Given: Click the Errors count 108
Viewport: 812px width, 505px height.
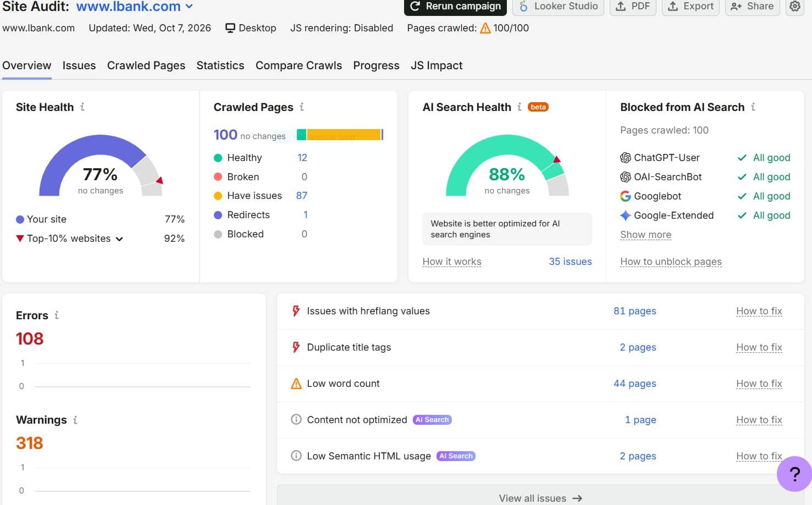Looking at the screenshot, I should 30,338.
